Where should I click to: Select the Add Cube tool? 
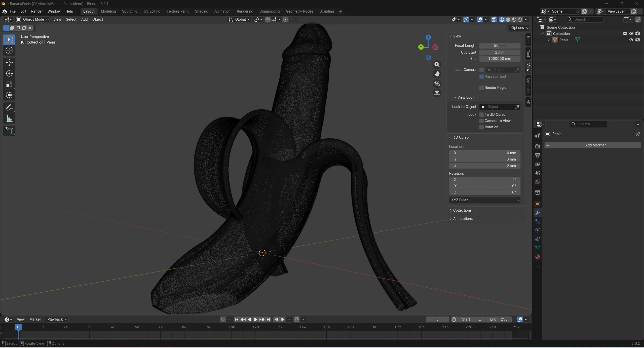coord(9,131)
